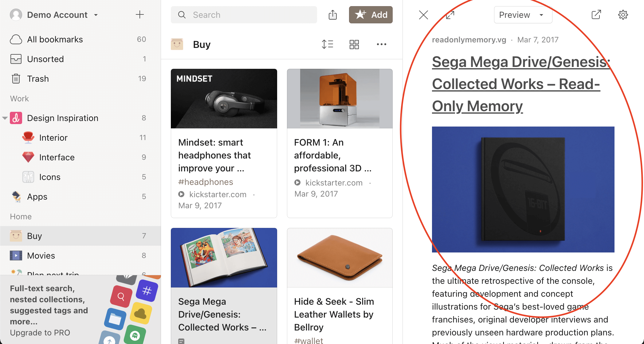Close the preview panel
Image resolution: width=644 pixels, height=344 pixels.
(x=423, y=15)
